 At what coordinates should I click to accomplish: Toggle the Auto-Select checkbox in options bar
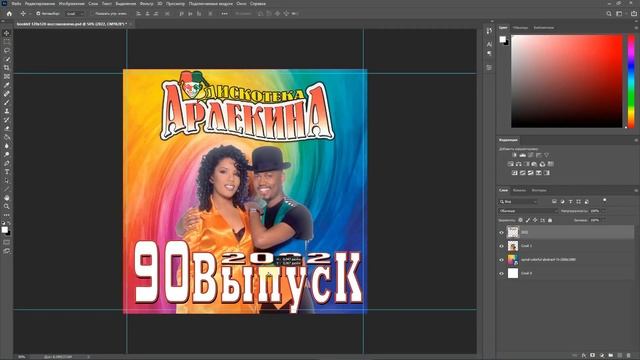[38, 13]
